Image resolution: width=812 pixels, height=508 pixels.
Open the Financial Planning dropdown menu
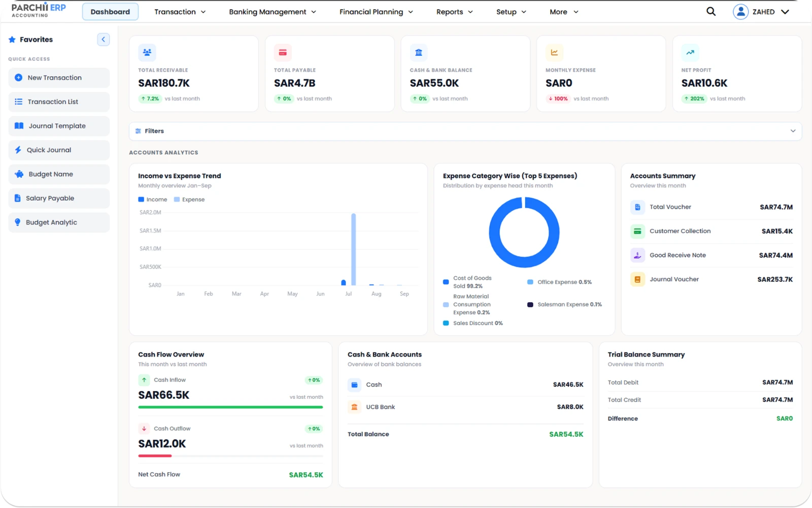376,12
